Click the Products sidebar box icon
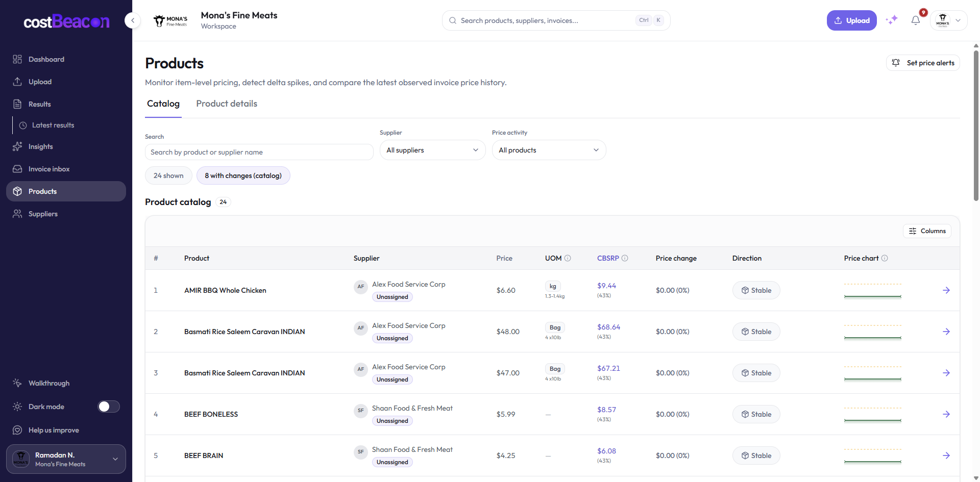980x482 pixels. pyautogui.click(x=17, y=191)
